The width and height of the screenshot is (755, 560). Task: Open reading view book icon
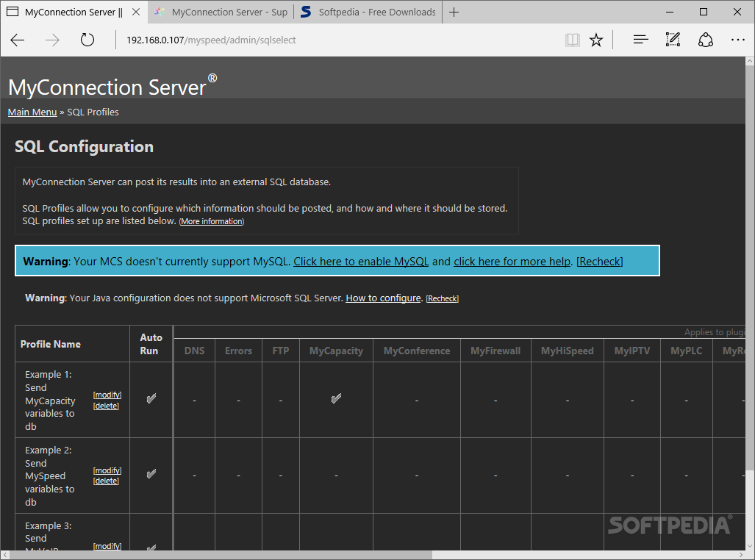[x=572, y=40]
